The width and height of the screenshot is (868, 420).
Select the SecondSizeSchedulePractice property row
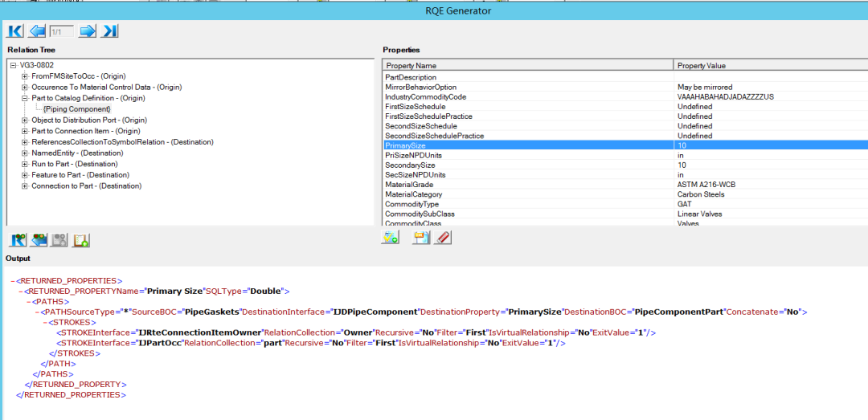click(625, 136)
